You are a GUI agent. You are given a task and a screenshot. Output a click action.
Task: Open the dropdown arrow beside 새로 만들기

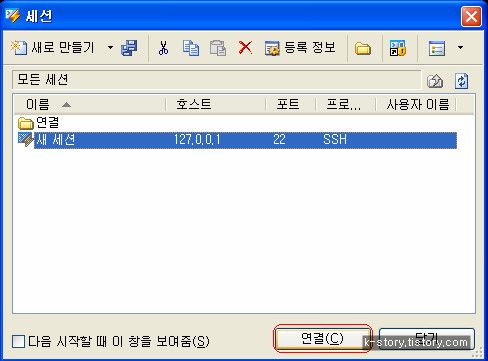point(110,48)
